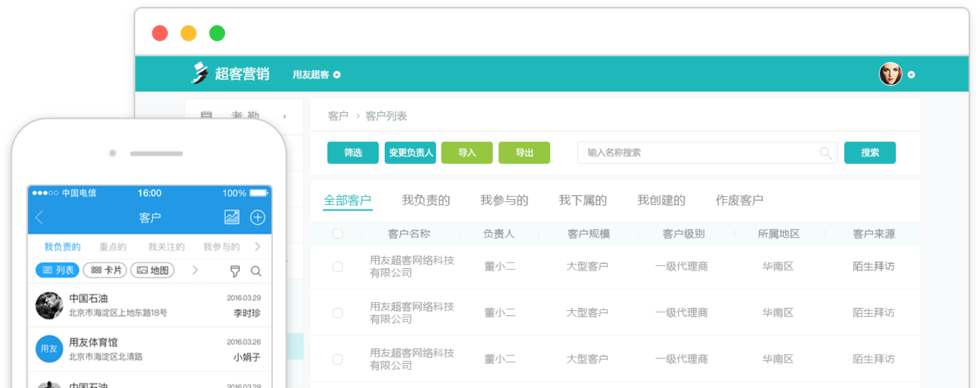Select the phone 重点的 tab
980x388 pixels.
113,247
